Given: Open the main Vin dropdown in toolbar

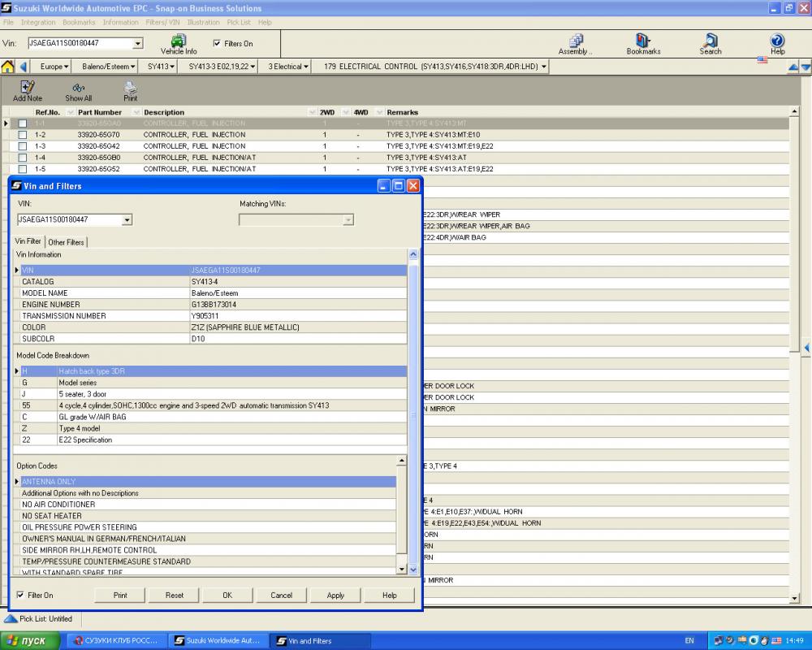Looking at the screenshot, I should (138, 44).
